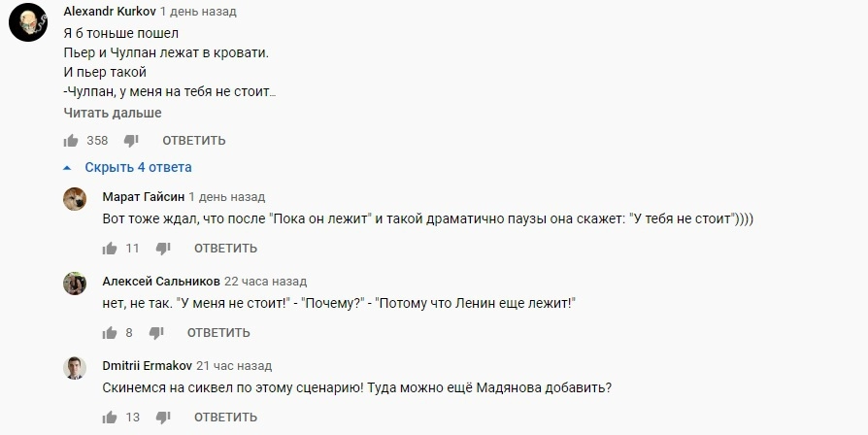The width and height of the screenshot is (868, 435).
Task: Open Алексей Сальников's '22 часа назад' timestamp
Action: point(265,281)
